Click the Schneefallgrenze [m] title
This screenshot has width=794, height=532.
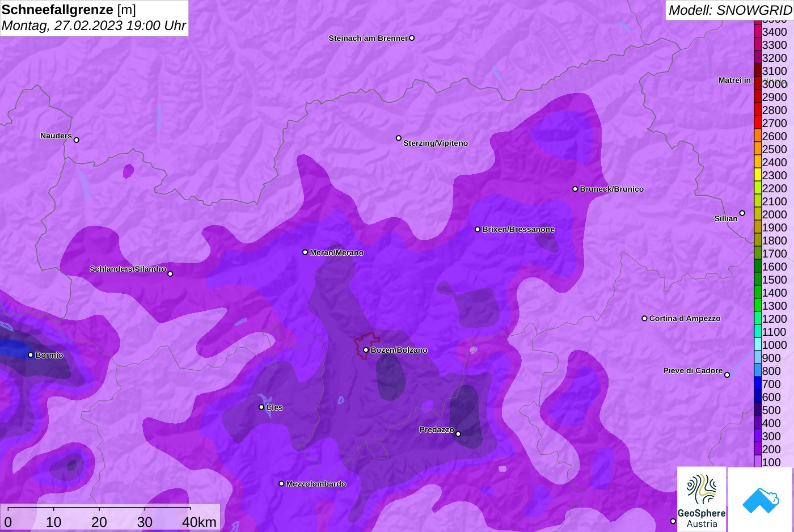click(69, 10)
